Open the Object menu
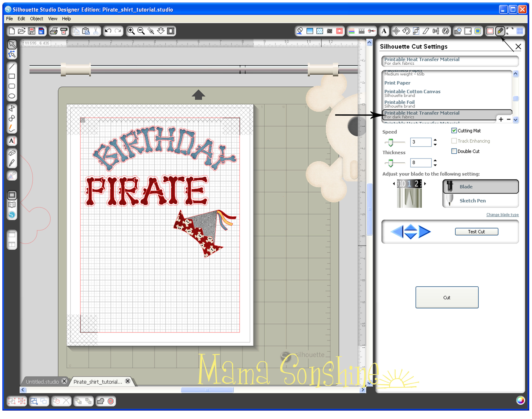The image size is (532, 419). (37, 19)
